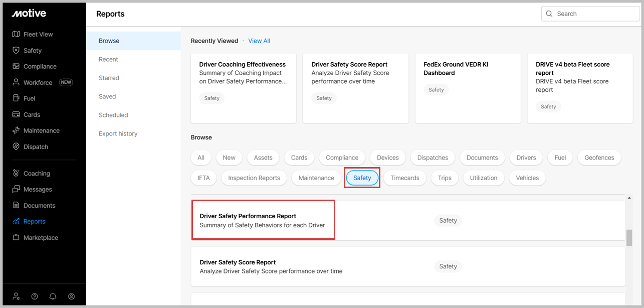Viewport: 644px width, 308px height.
Task: Click the Safety shield icon in sidebar
Action: (x=16, y=50)
